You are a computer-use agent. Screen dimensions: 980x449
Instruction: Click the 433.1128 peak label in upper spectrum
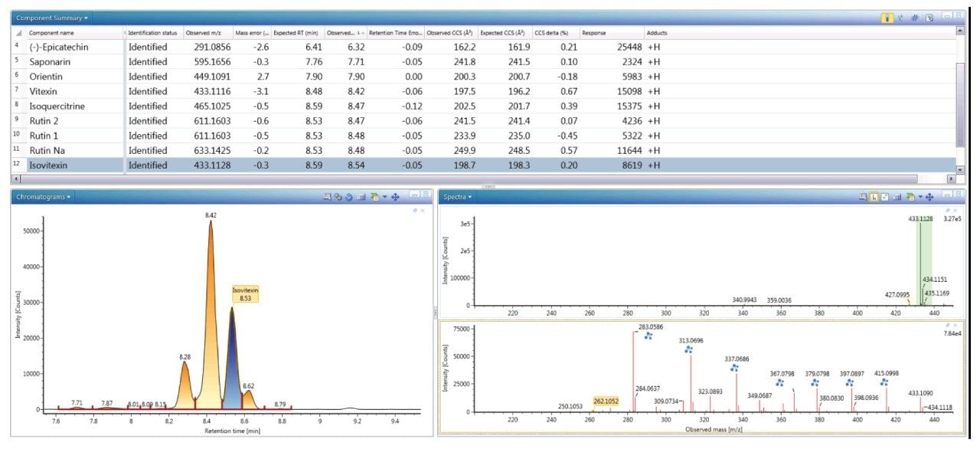click(920, 218)
